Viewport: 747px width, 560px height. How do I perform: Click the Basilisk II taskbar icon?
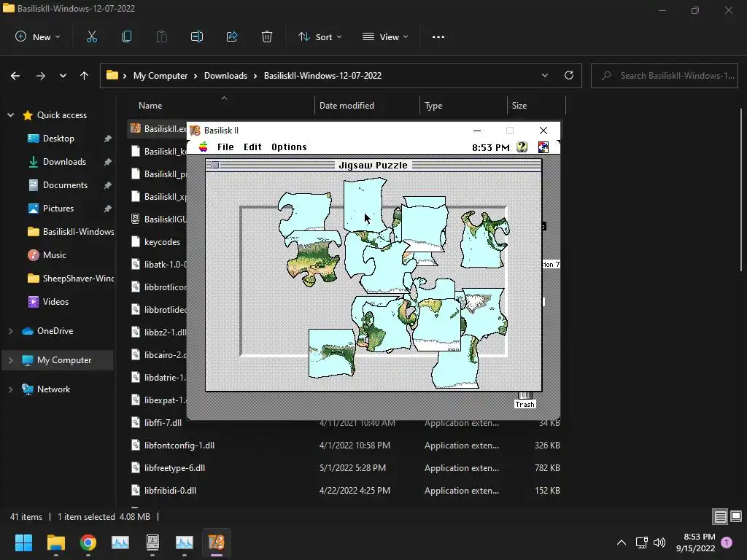point(216,542)
